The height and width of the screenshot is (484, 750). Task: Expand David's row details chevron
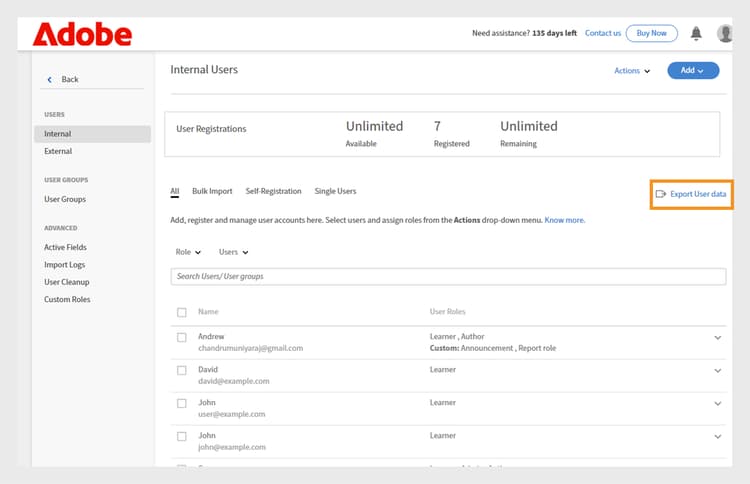[x=717, y=371]
